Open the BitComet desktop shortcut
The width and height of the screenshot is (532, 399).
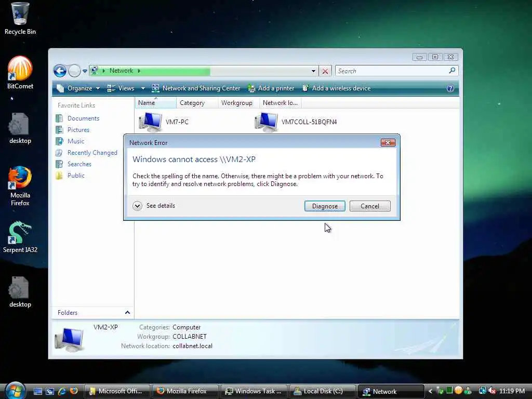point(20,73)
